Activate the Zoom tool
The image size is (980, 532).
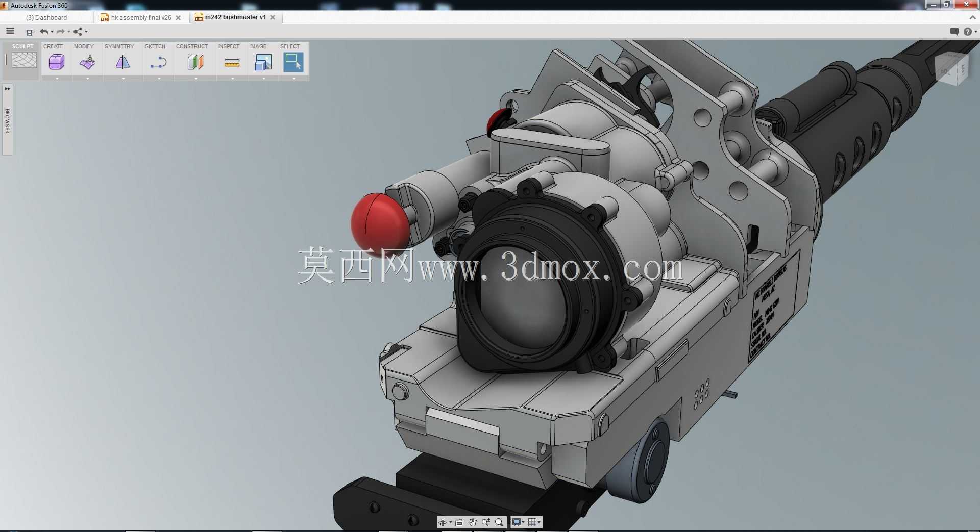[x=486, y=522]
